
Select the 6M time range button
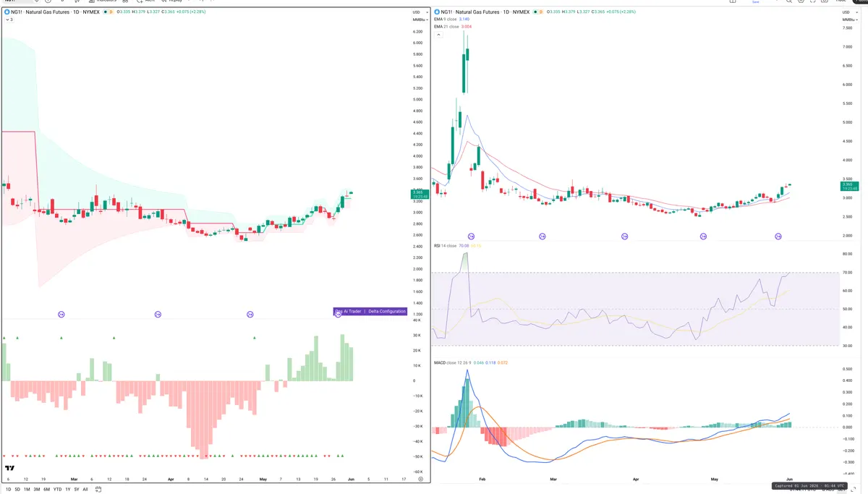46,490
